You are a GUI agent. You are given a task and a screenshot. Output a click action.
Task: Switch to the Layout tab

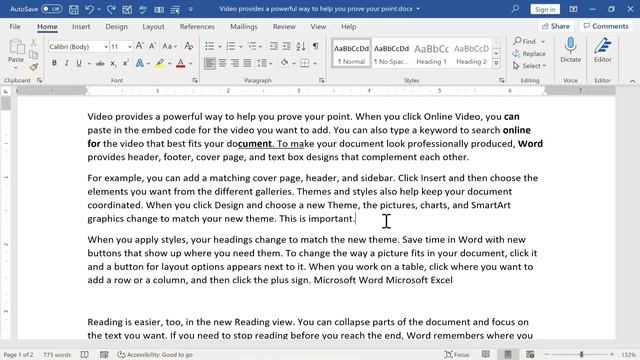[153, 27]
